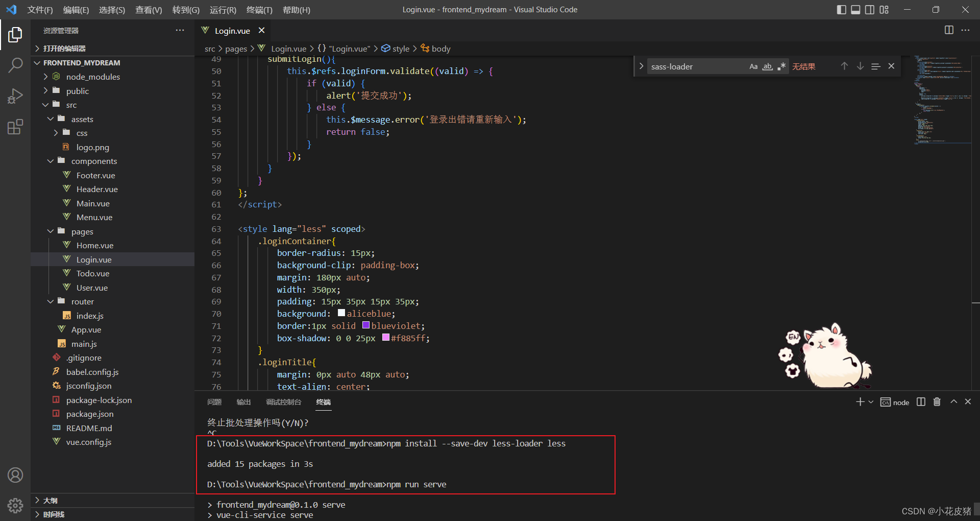Screen dimensions: 980x521
Task: Open the Extensions view
Action: coord(15,127)
